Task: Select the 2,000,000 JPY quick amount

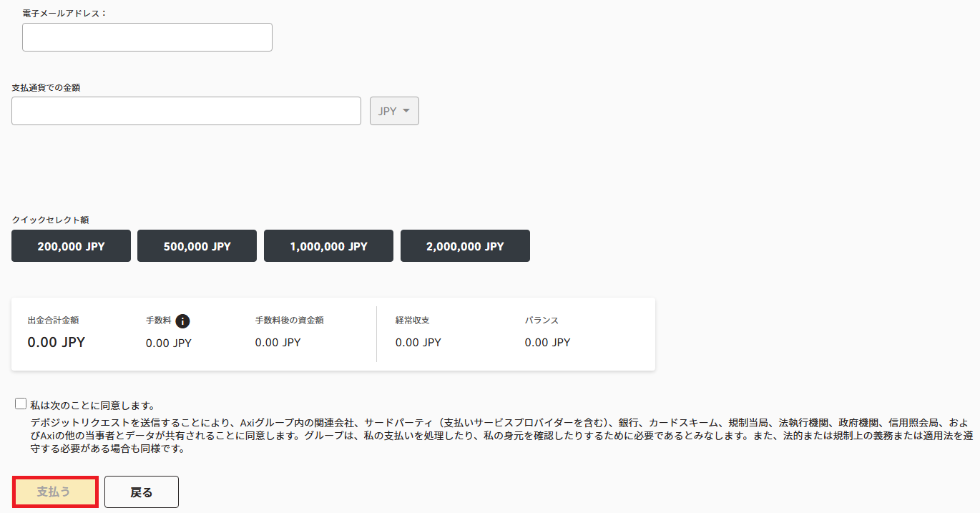Action: click(x=465, y=246)
